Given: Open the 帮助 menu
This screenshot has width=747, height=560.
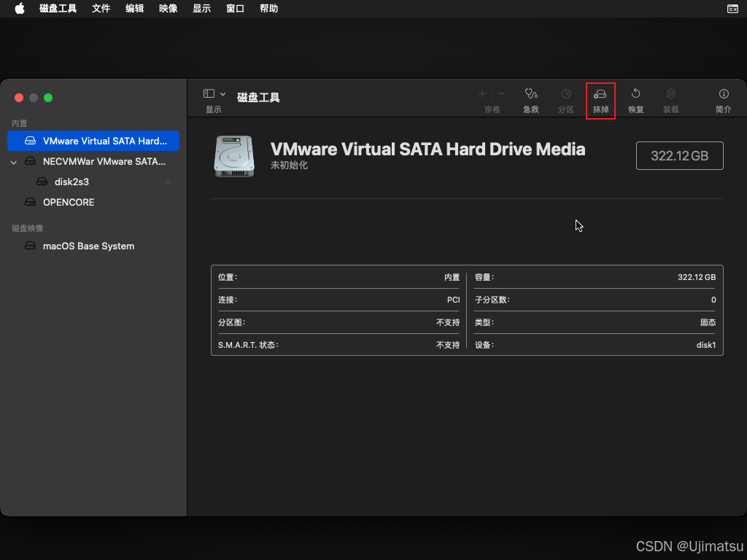Looking at the screenshot, I should coord(268,9).
